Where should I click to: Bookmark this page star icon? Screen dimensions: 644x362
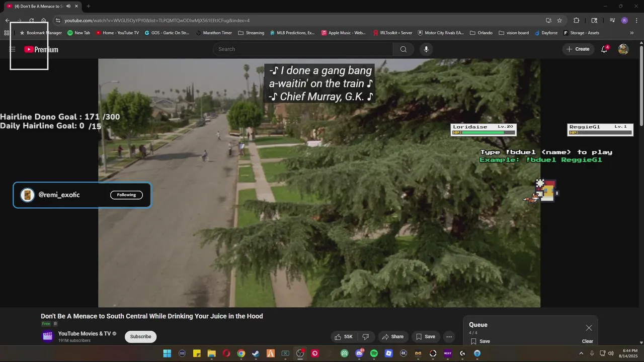coord(559,21)
